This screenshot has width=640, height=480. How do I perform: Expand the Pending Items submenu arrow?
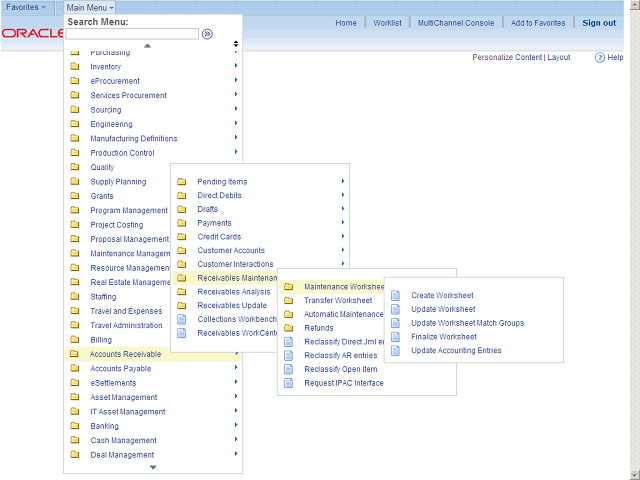tap(342, 181)
